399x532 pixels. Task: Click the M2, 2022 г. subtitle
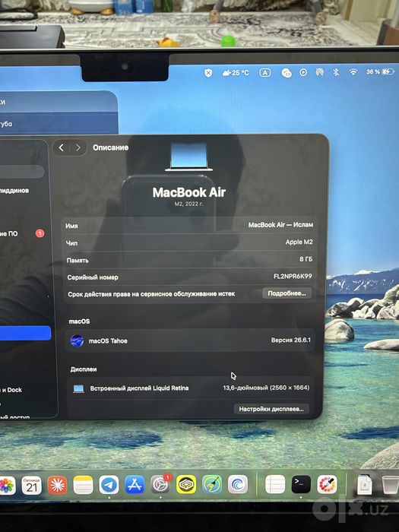coord(189,204)
